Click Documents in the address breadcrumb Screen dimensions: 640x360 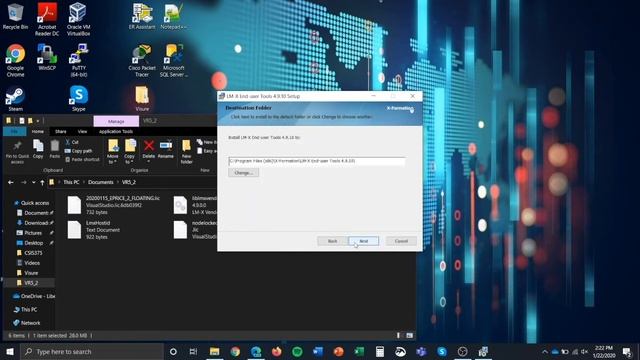pos(100,182)
